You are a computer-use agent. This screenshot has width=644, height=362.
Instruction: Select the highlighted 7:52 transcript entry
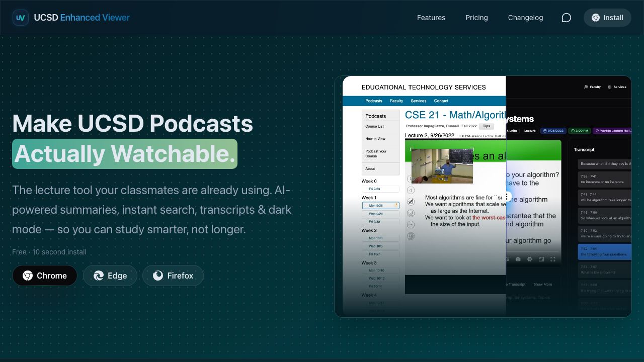[x=604, y=251]
